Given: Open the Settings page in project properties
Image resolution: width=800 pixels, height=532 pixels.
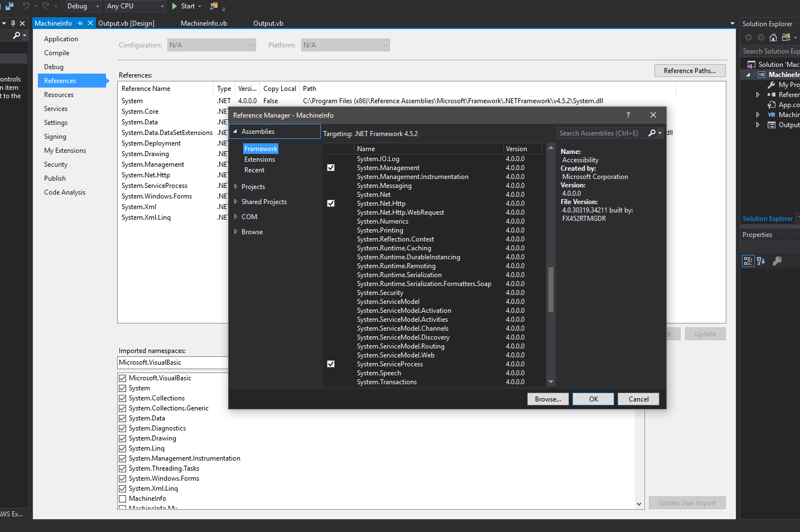Looking at the screenshot, I should coord(56,123).
